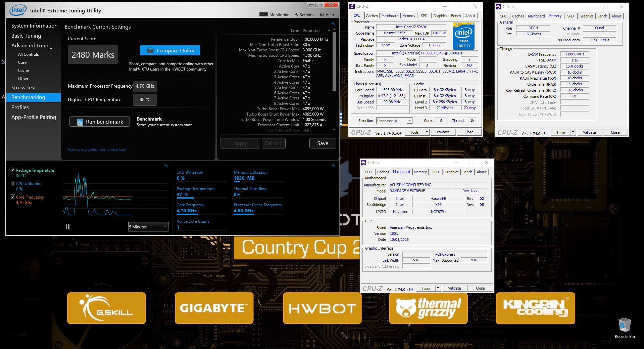Select Cache under Advanced Tuning
Screen dimensions: 644x349
point(23,71)
